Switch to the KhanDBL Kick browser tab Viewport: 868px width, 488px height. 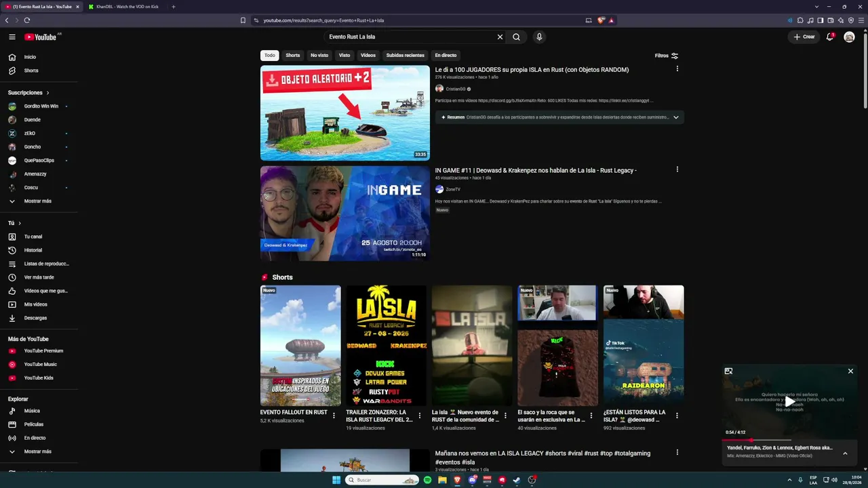(127, 7)
